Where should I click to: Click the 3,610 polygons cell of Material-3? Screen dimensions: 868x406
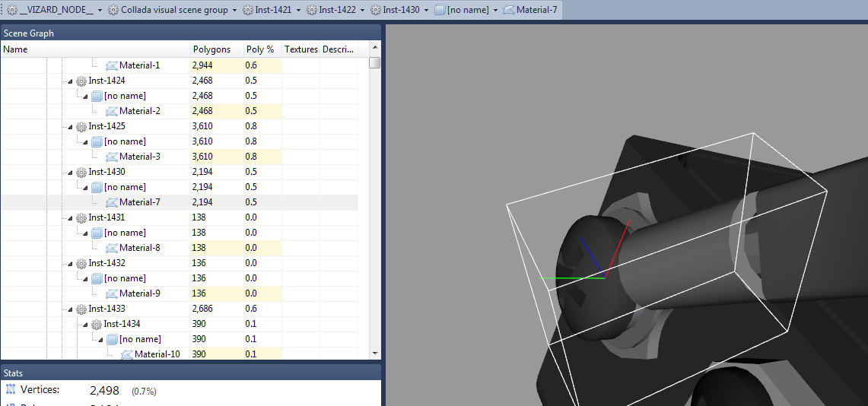click(x=217, y=157)
